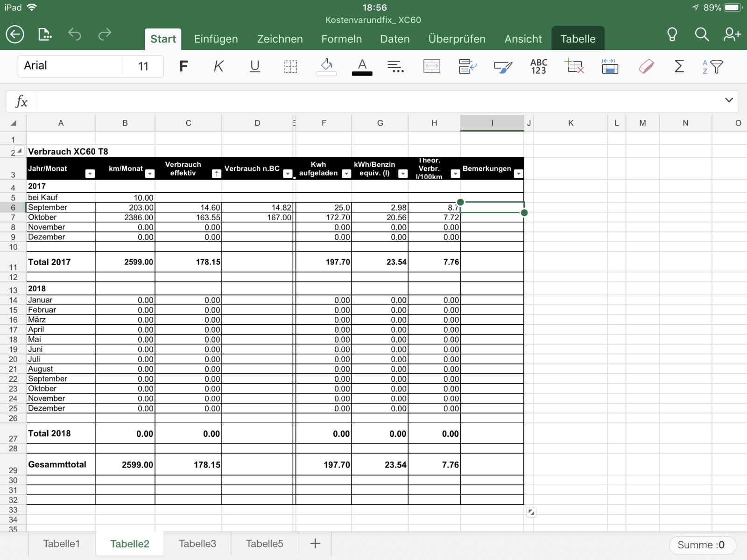
Task: Open the font color picker
Action: point(362,67)
